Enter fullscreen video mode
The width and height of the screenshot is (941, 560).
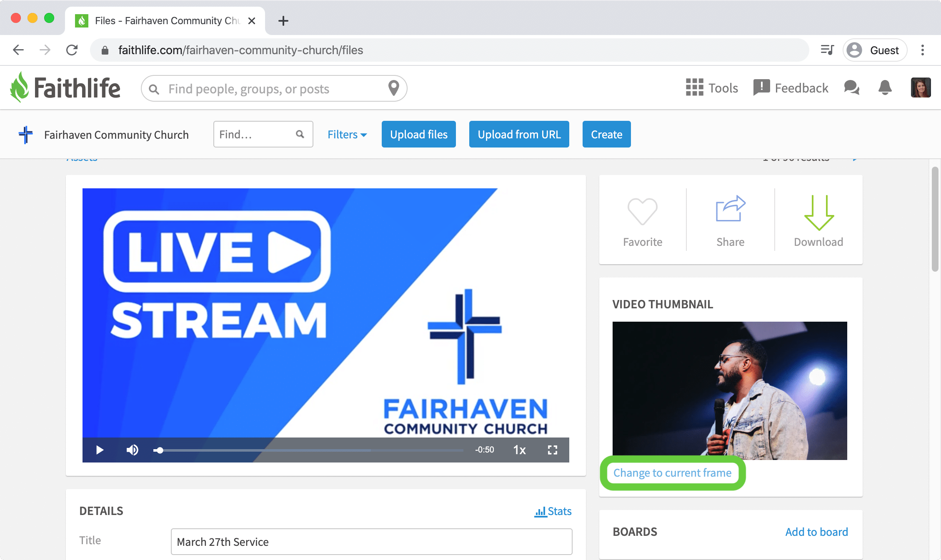point(553,450)
